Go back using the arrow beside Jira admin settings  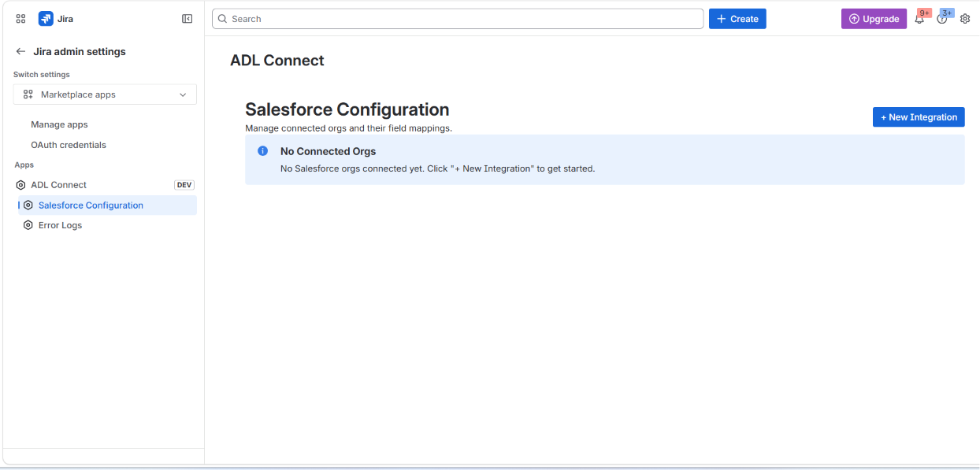point(20,51)
